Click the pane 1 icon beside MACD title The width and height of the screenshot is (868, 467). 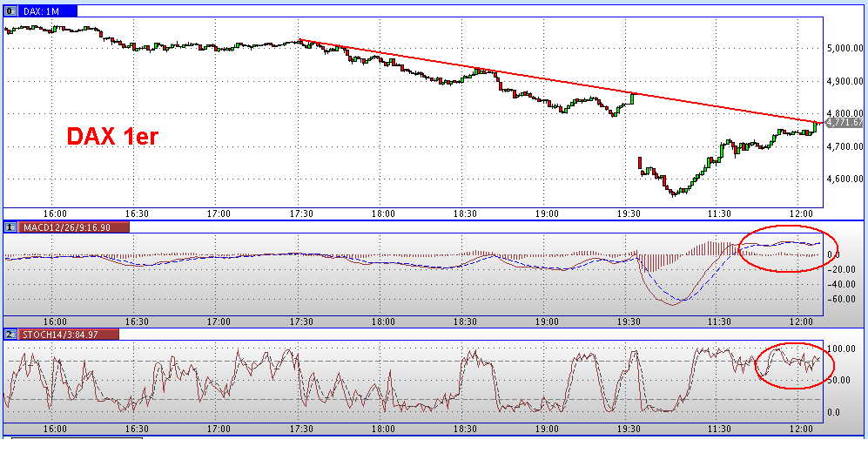coord(10,227)
